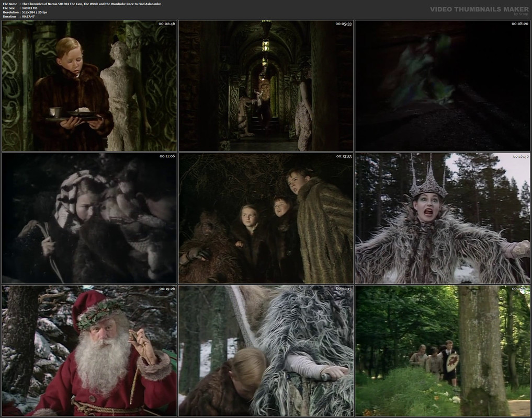Click the 00:22:13 timestamp label
The height and width of the screenshot is (418, 532).
coord(344,289)
